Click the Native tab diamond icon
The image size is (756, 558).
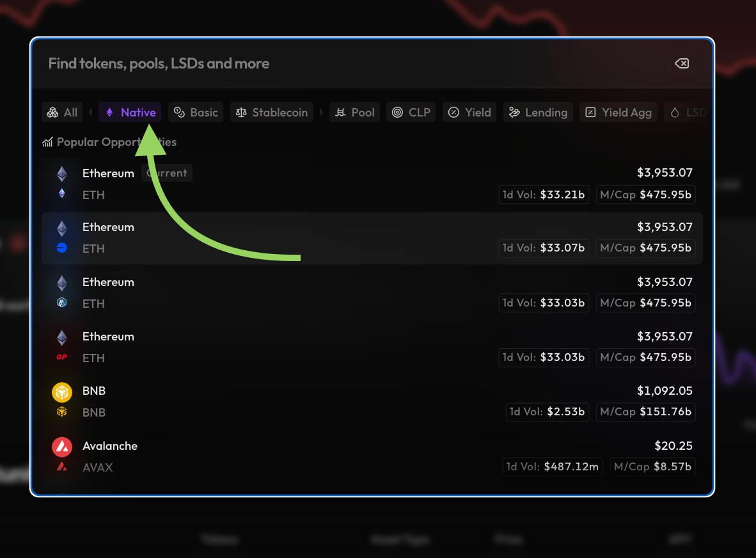(109, 113)
